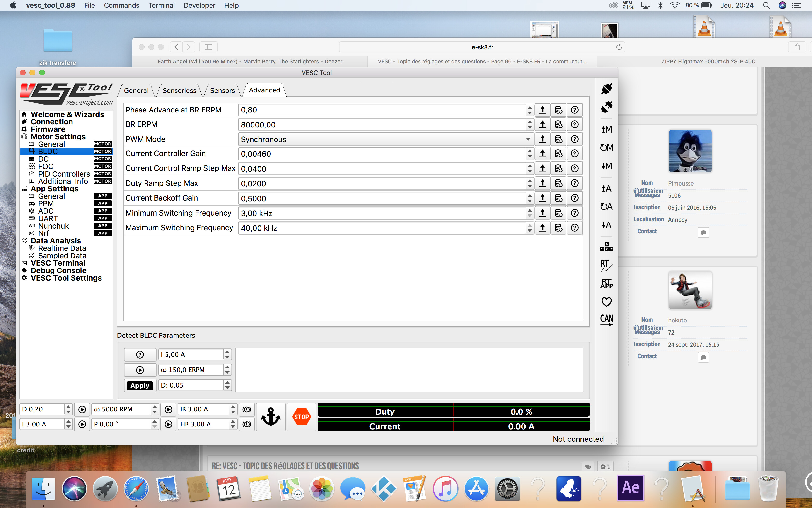Click the heart alive-packets icon

coord(606,302)
